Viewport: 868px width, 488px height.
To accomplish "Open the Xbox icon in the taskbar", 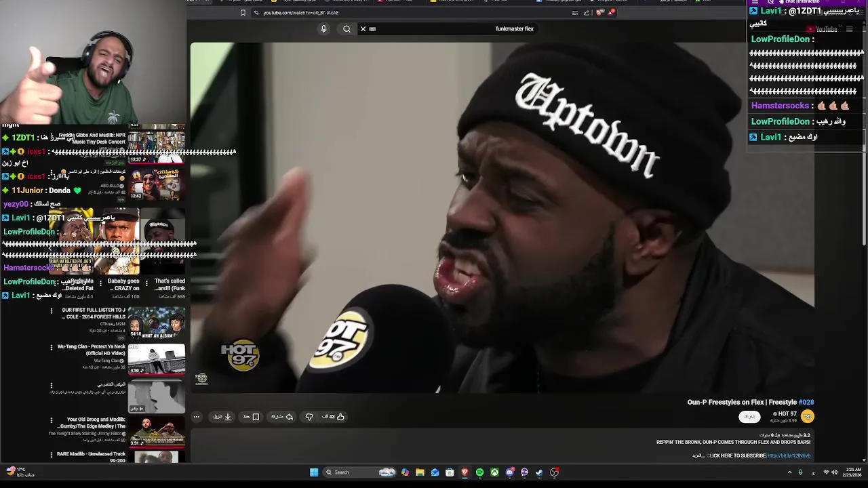I will point(494,472).
